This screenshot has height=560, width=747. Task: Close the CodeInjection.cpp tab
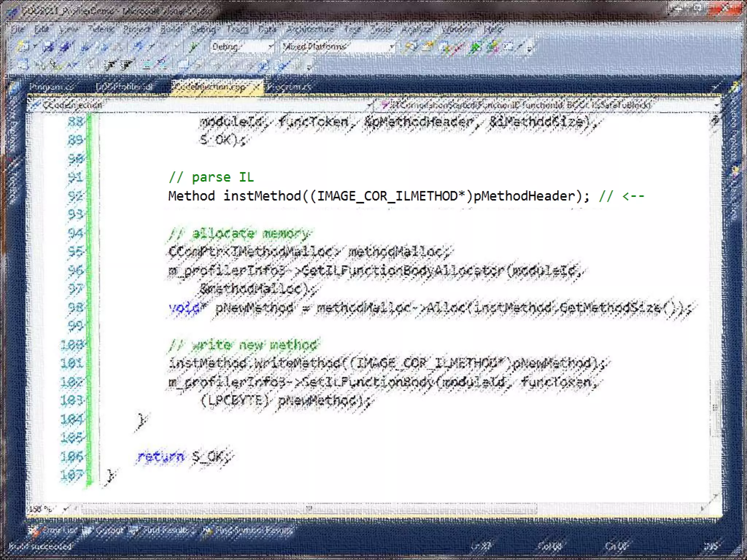[256, 87]
